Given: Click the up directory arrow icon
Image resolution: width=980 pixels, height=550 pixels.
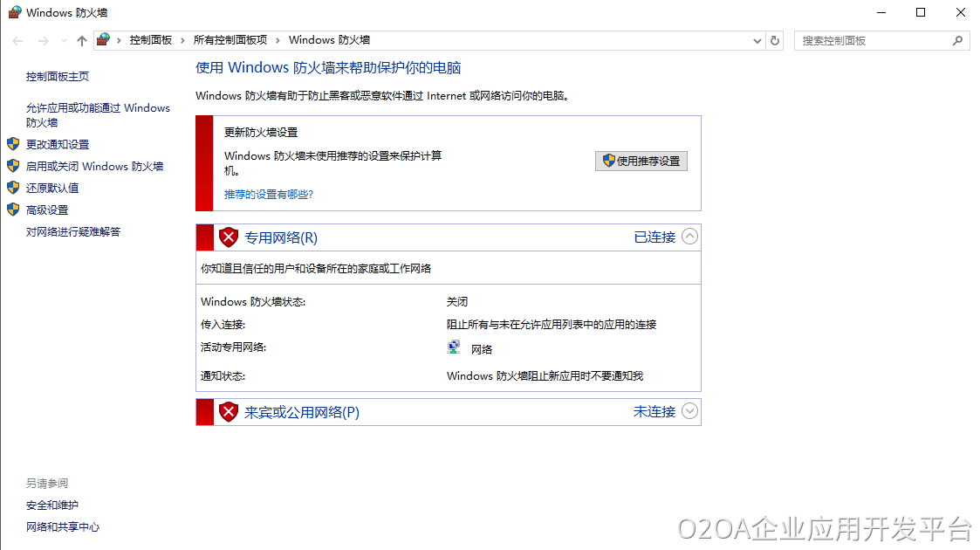Looking at the screenshot, I should point(82,41).
